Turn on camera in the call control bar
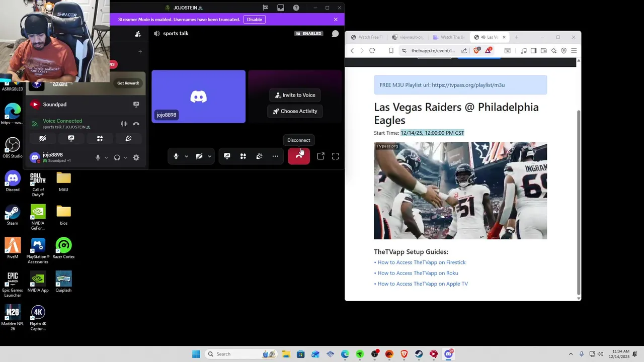The width and height of the screenshot is (644, 362). pyautogui.click(x=199, y=156)
